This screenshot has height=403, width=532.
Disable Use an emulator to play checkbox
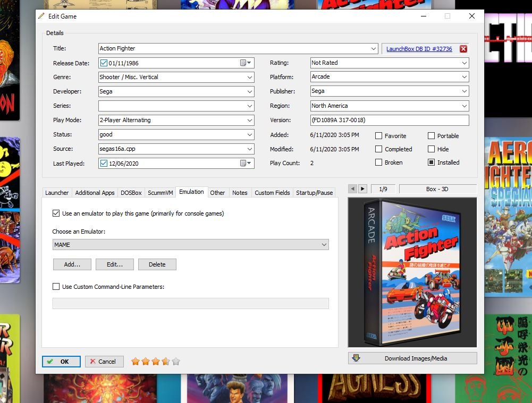click(x=56, y=213)
